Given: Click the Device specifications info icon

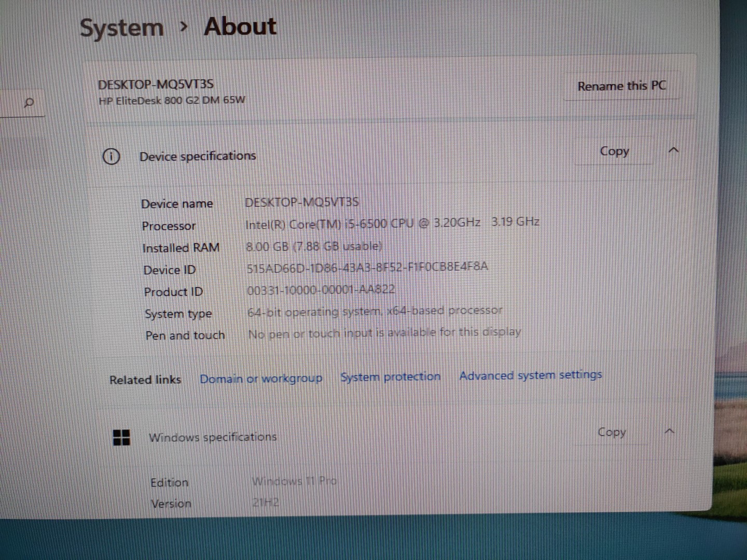Looking at the screenshot, I should 111,156.
